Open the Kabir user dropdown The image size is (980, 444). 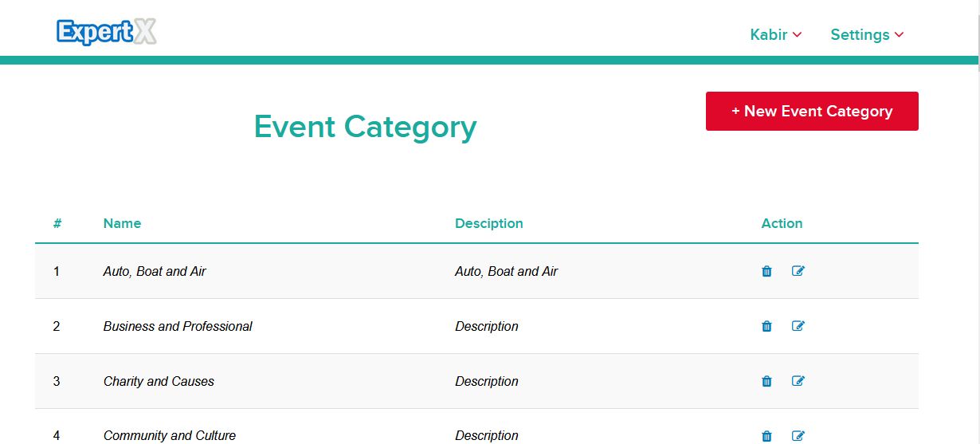point(775,35)
